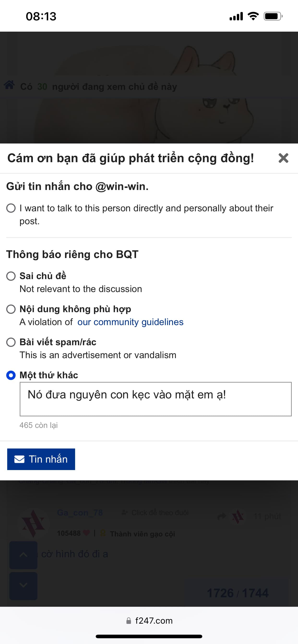Close the flag dialog with X

pos(283,158)
